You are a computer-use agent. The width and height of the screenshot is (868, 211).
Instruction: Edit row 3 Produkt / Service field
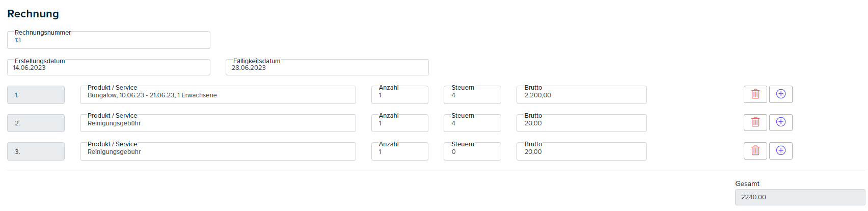pyautogui.click(x=218, y=151)
